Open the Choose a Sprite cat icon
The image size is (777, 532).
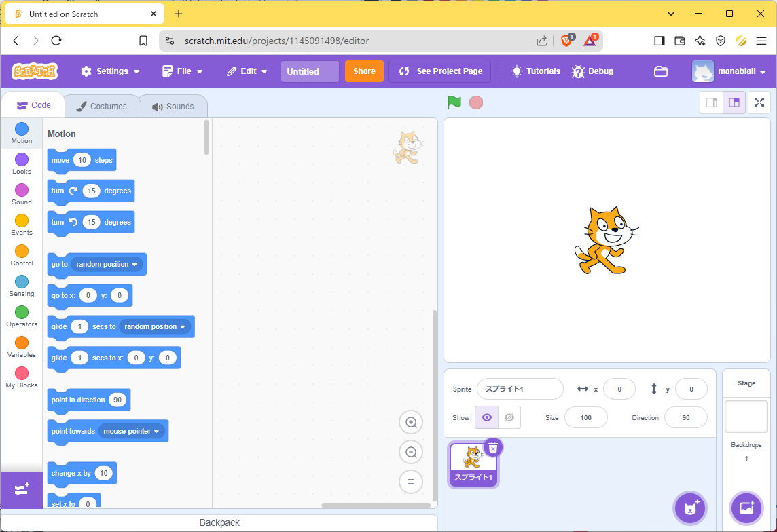(x=690, y=508)
